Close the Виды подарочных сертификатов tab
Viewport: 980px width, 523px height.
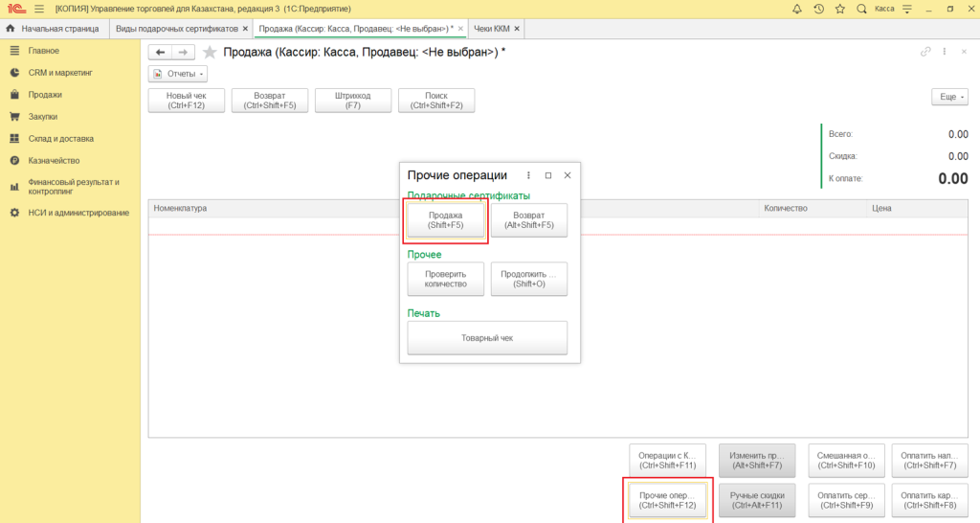click(245, 29)
